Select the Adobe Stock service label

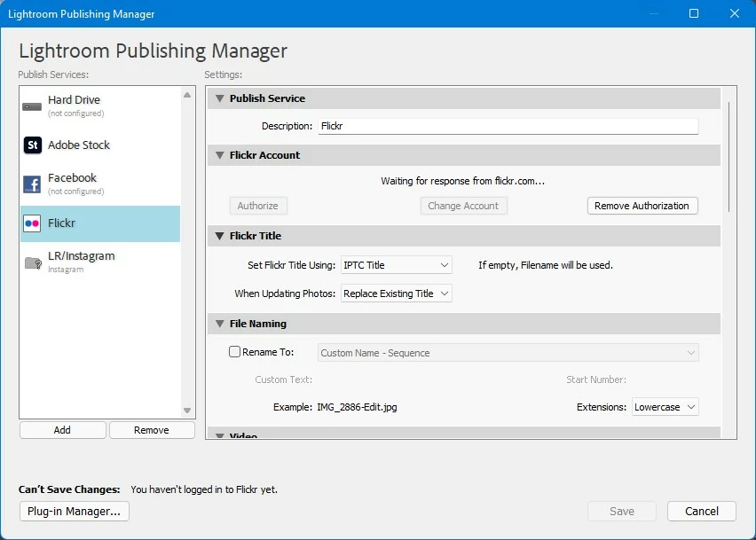click(x=79, y=145)
